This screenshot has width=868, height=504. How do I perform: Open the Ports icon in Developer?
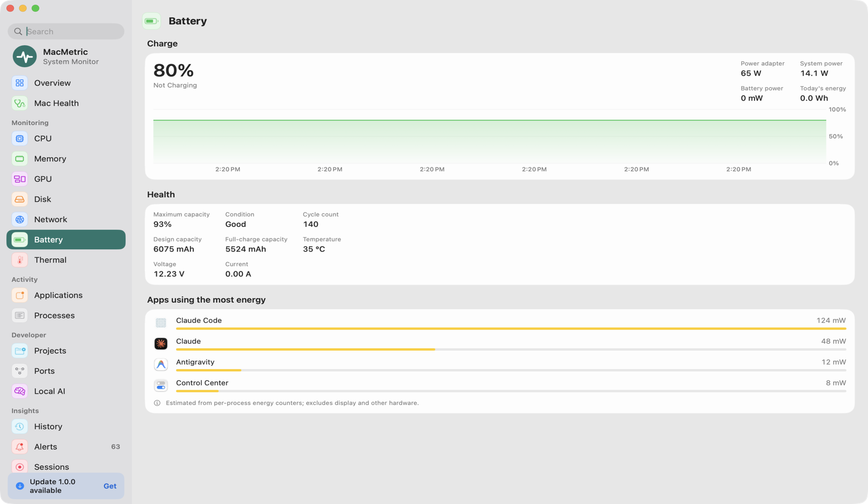(20, 371)
